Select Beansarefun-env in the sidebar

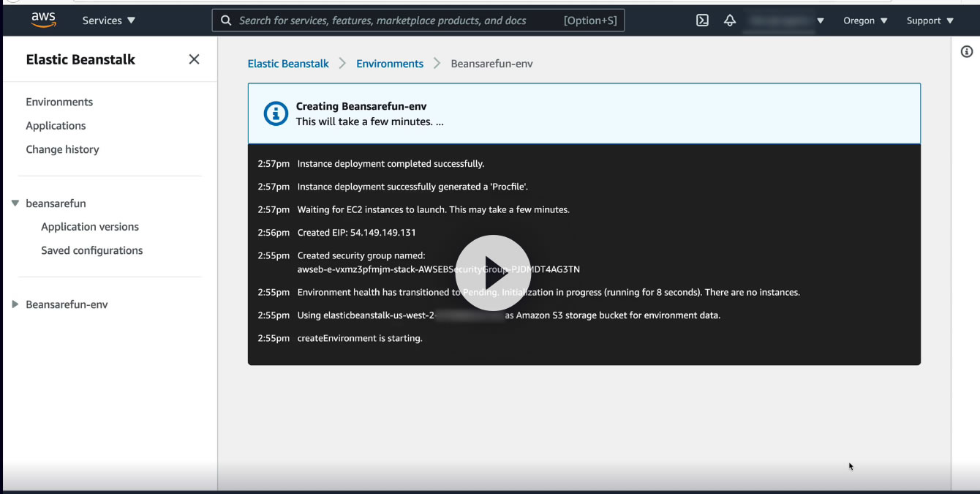click(67, 304)
